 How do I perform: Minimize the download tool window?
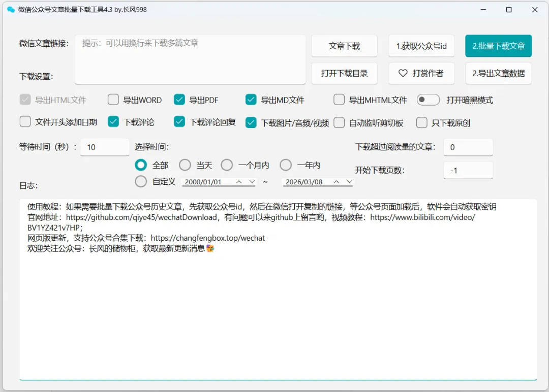pos(483,10)
